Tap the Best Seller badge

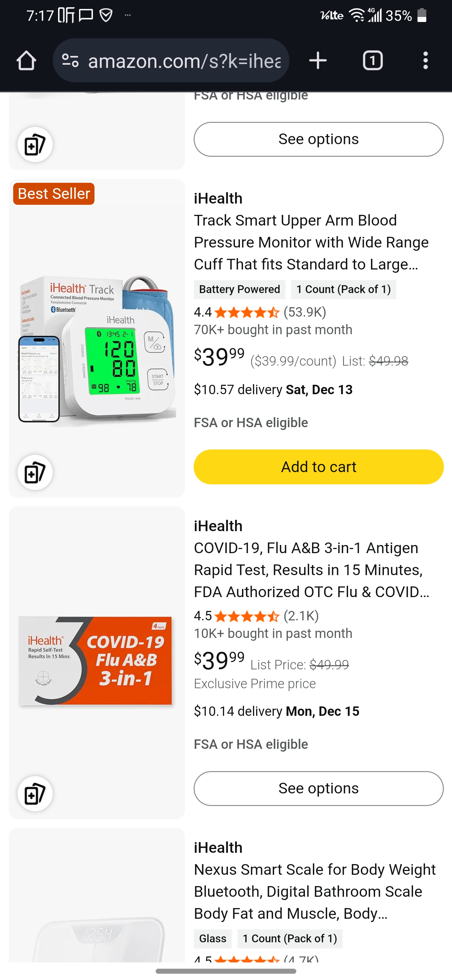[54, 193]
